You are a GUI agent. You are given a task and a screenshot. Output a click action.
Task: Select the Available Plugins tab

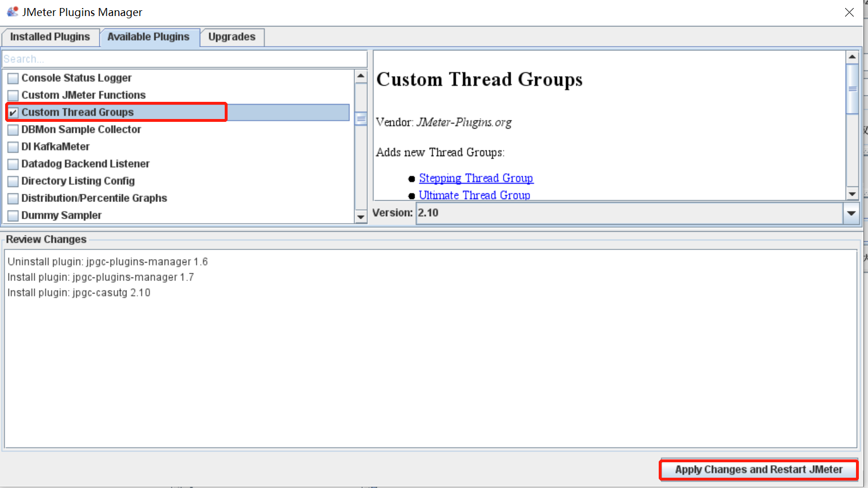(x=149, y=37)
